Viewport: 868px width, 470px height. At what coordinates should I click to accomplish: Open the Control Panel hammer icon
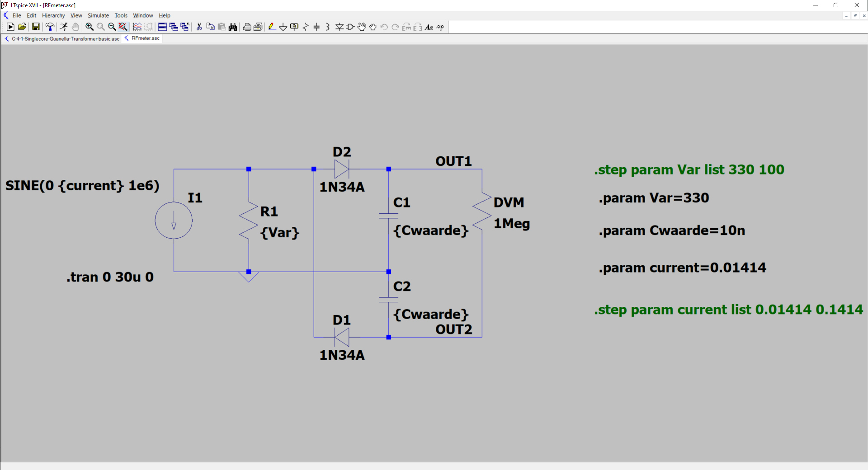[50, 27]
